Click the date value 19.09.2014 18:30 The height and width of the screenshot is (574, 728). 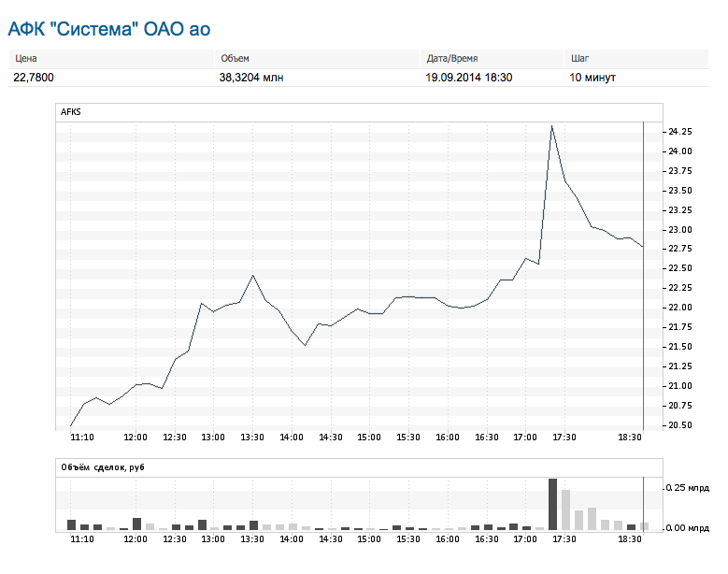(469, 77)
